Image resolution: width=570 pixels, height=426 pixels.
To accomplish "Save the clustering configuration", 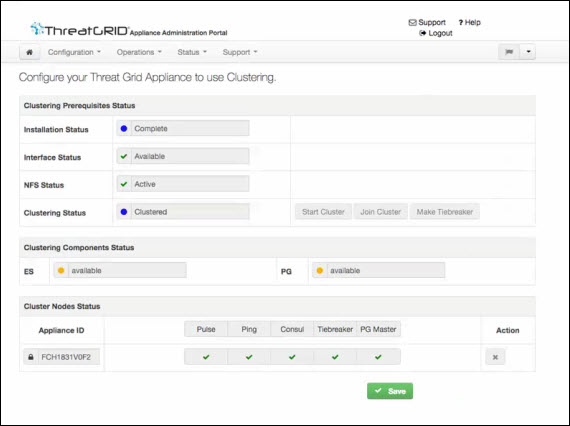I will (390, 391).
